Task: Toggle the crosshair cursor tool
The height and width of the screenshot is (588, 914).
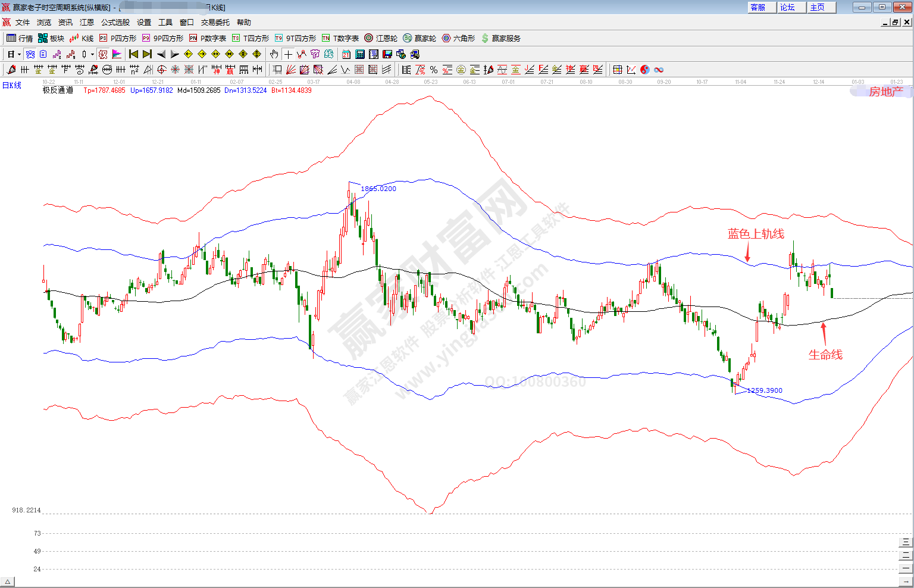Action: tap(288, 54)
